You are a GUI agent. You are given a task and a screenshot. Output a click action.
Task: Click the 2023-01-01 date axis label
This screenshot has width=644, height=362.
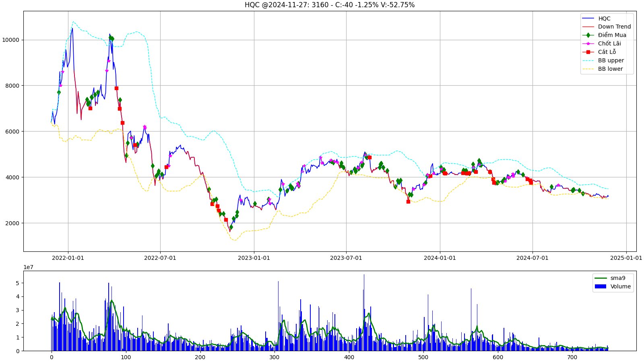(x=254, y=258)
